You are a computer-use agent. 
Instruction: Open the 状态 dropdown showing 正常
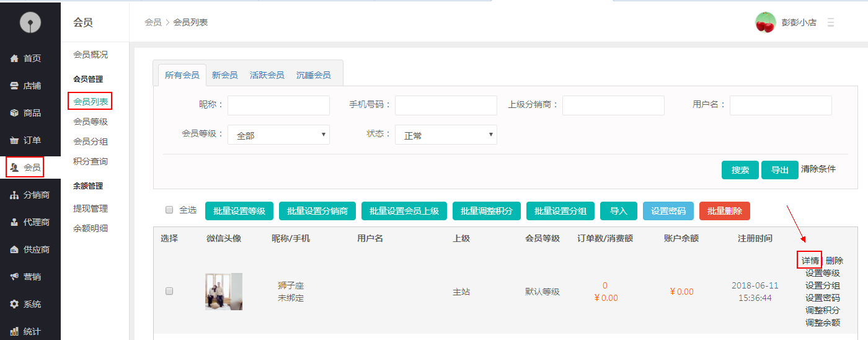tap(446, 135)
